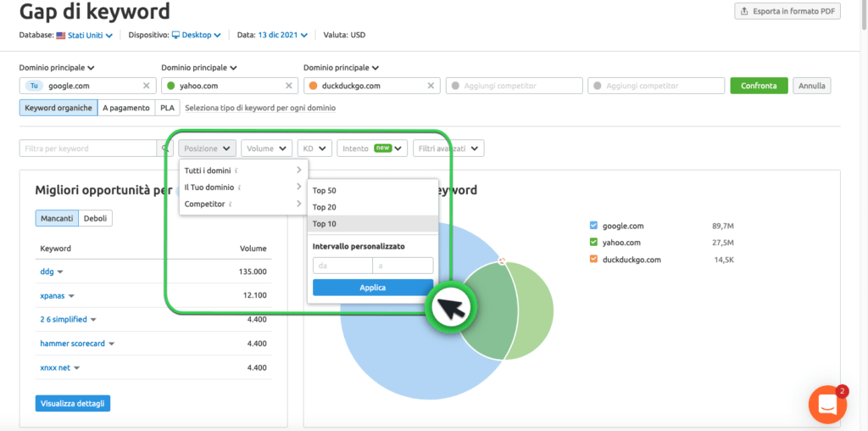Toggle the duckduckgo.com legend checkbox
This screenshot has height=431, width=868.
[x=594, y=259]
